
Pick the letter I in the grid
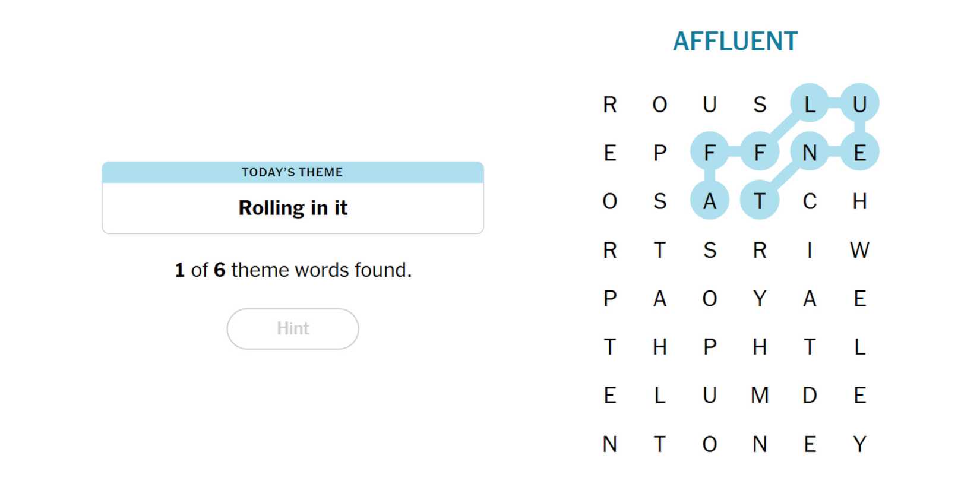(x=809, y=250)
